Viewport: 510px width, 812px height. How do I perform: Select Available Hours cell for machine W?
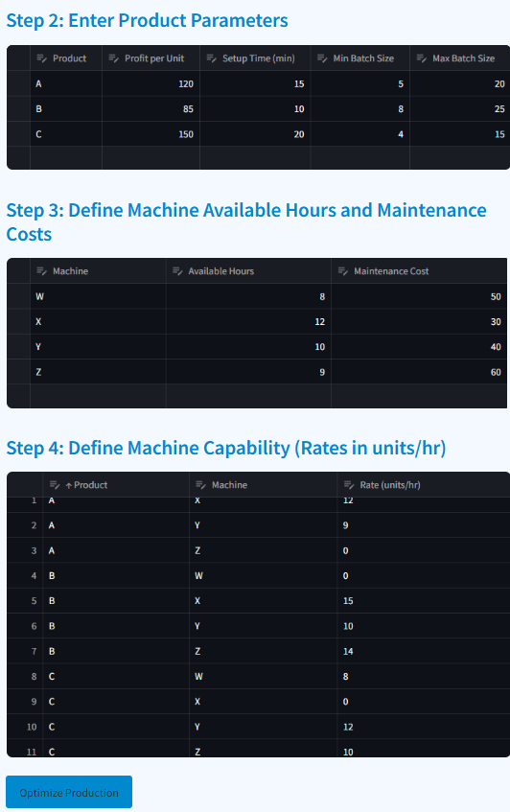click(x=248, y=297)
